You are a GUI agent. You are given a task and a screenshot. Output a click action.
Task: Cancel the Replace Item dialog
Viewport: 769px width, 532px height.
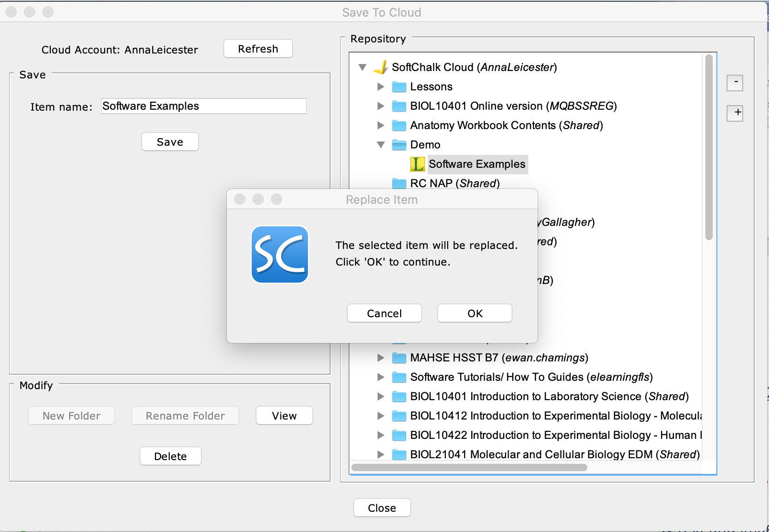[384, 313]
